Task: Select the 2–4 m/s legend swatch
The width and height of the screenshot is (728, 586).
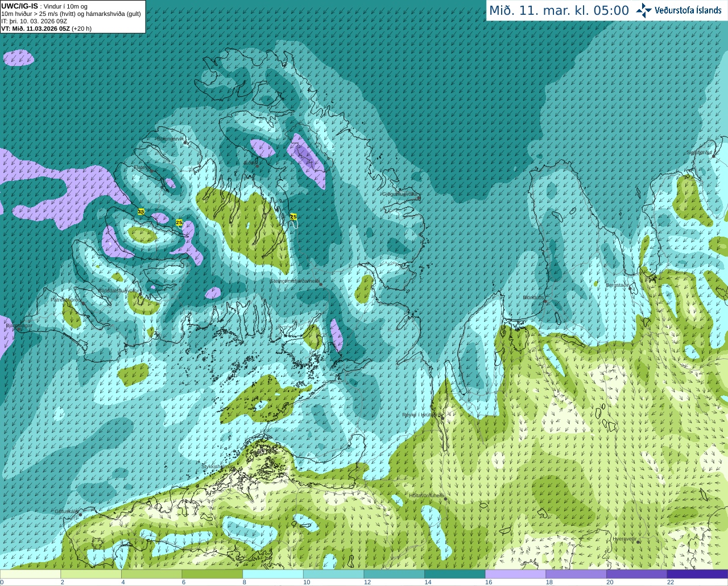Action: 91,574
